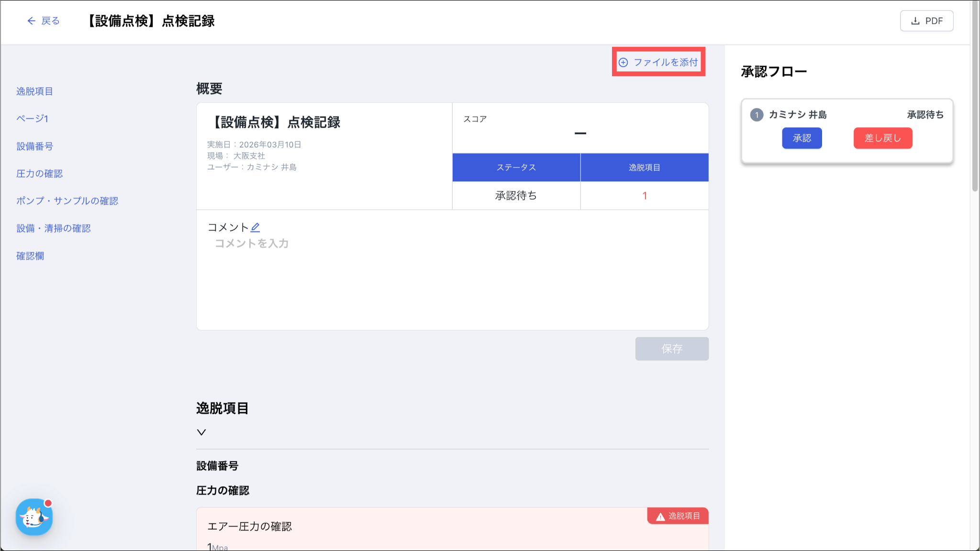Go to 確認欄 sidebar link

tap(30, 256)
